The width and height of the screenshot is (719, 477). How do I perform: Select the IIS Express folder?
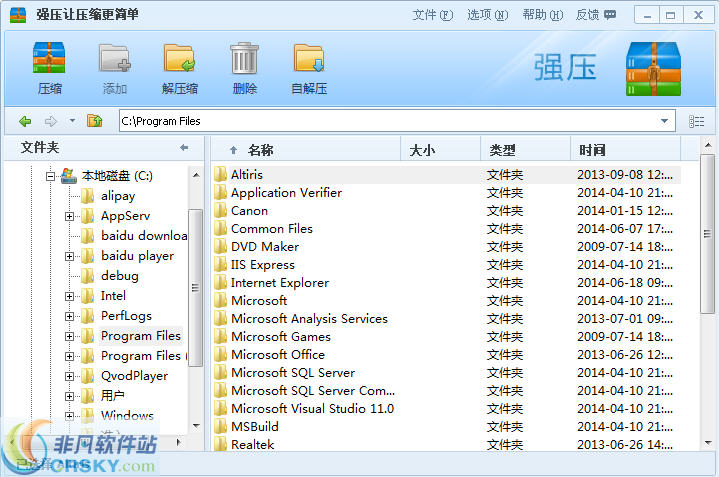(x=263, y=265)
